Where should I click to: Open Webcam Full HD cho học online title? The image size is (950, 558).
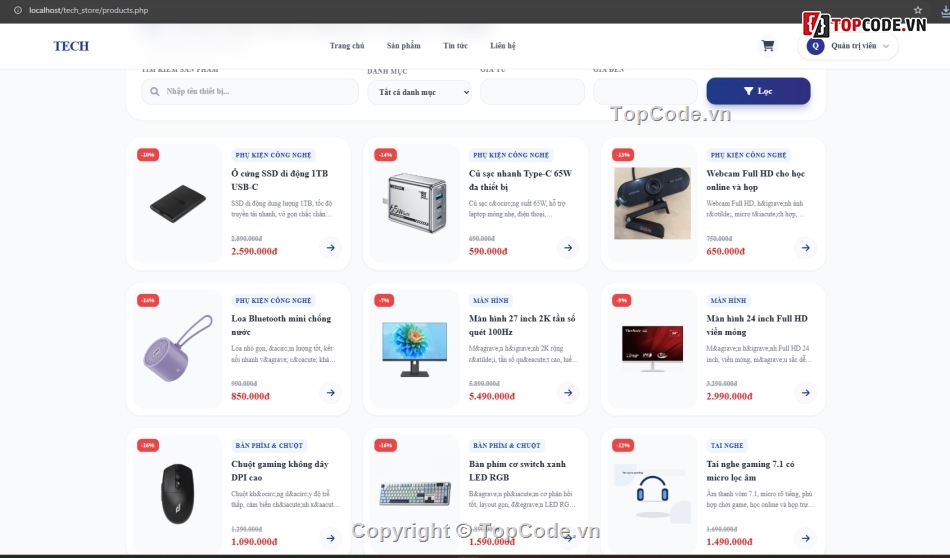[x=756, y=180]
